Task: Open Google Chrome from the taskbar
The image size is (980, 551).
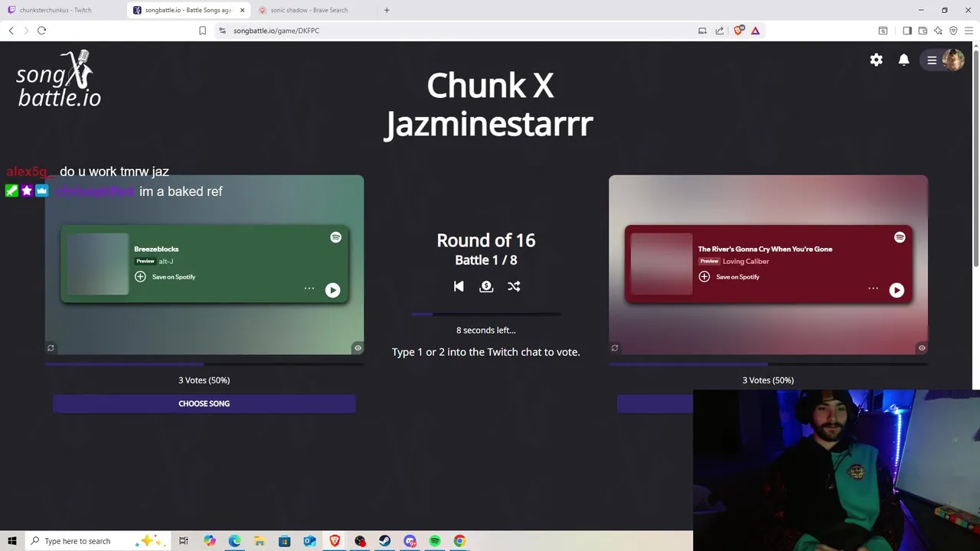Action: click(x=459, y=541)
